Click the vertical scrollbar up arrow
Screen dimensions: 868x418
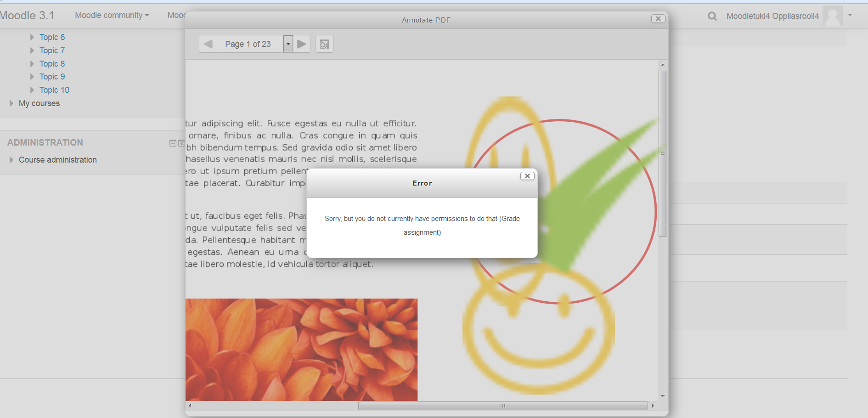(663, 64)
